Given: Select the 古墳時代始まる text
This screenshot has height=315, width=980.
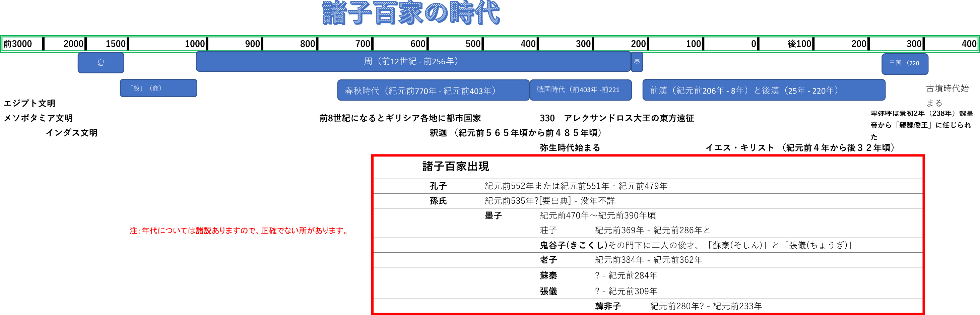Looking at the screenshot, I should 947,96.
